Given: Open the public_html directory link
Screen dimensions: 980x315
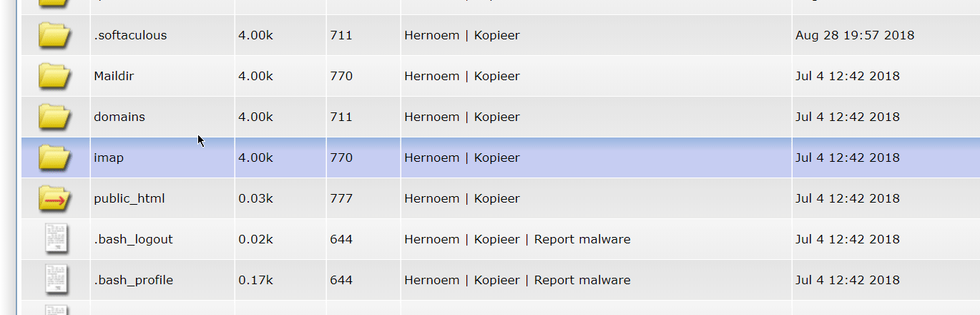Looking at the screenshot, I should 129,198.
